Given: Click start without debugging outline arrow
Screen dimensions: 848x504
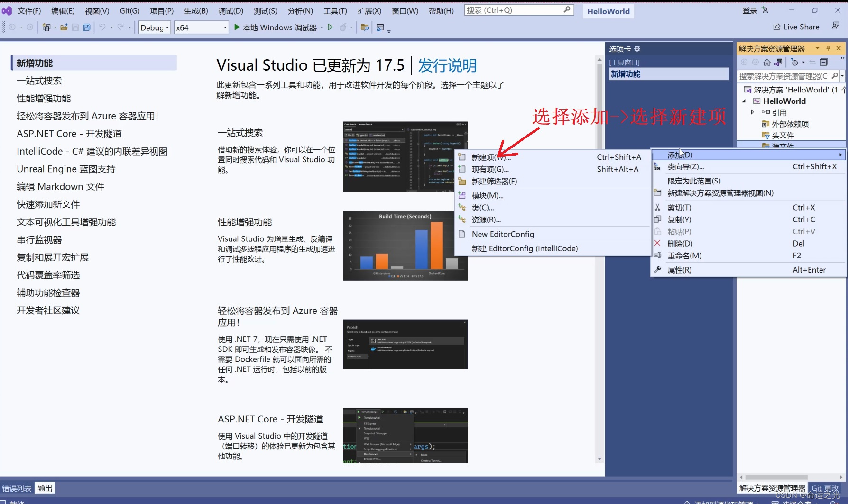Looking at the screenshot, I should click(331, 27).
